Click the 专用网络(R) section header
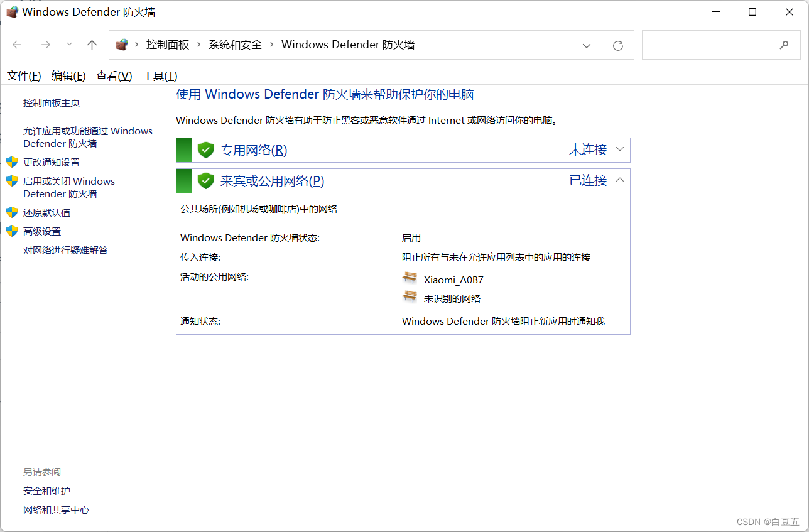 pos(403,150)
